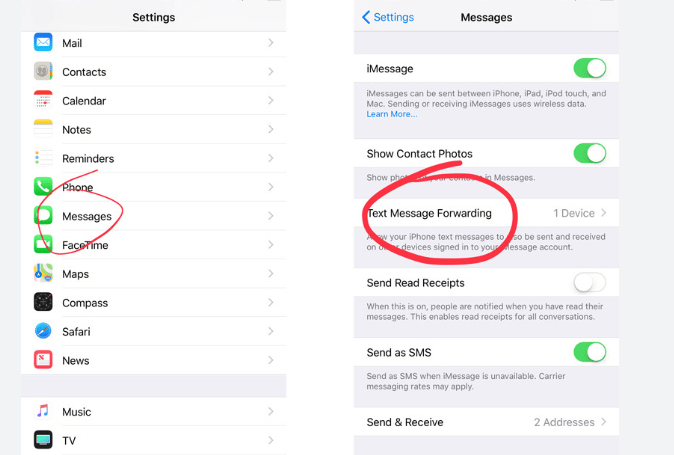Turn off the iMessage toggle
This screenshot has height=455, width=674.
click(589, 69)
